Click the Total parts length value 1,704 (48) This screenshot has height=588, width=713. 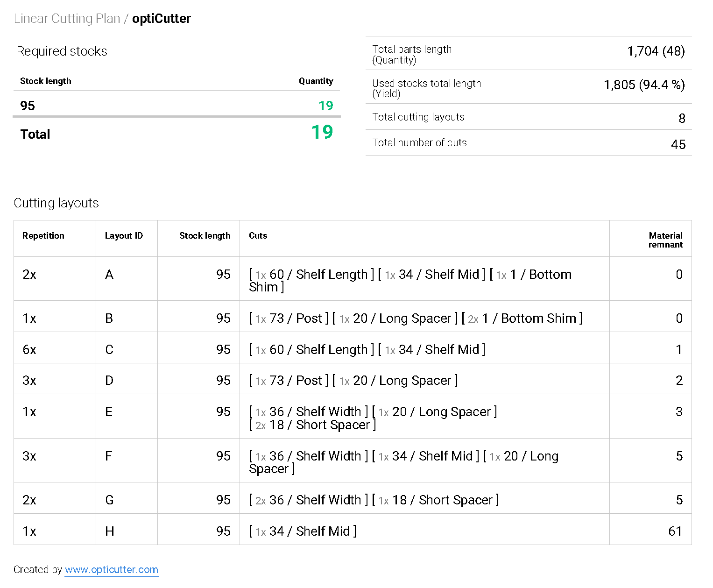[656, 51]
